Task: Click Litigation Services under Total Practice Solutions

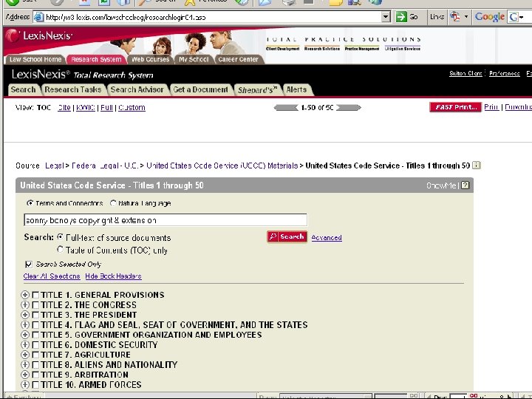Action: click(403, 49)
